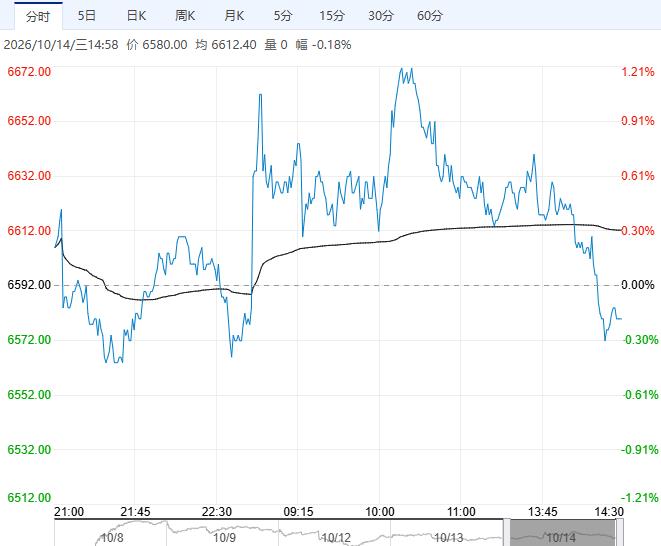Jump to 10/12 in the date navigator
661x546 pixels.
point(336,538)
